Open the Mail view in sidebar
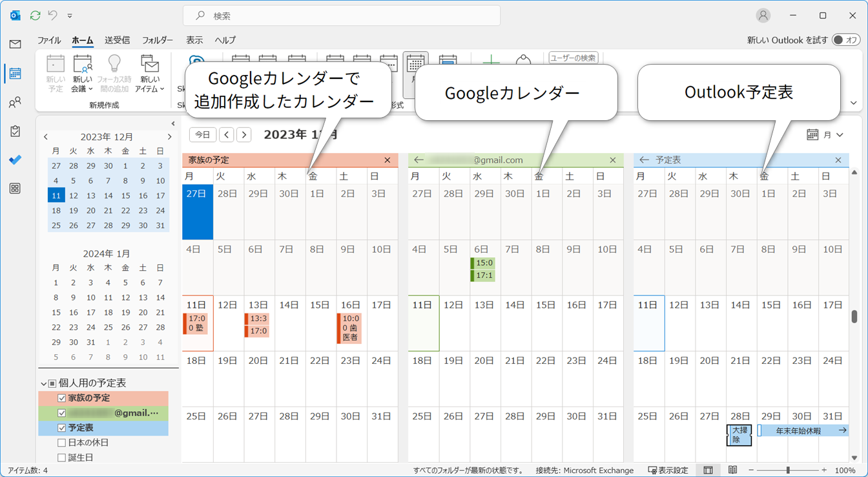Screen dimensions: 868x477 (x=15, y=44)
